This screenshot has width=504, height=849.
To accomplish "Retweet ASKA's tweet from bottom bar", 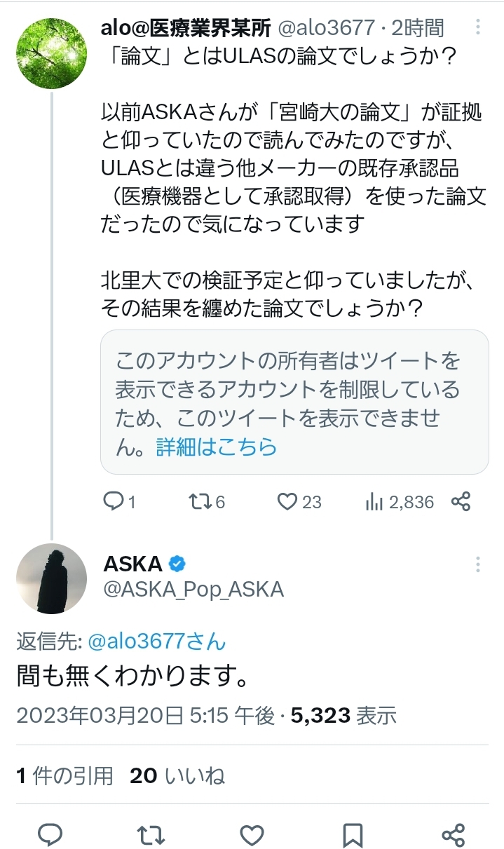I will (x=151, y=834).
